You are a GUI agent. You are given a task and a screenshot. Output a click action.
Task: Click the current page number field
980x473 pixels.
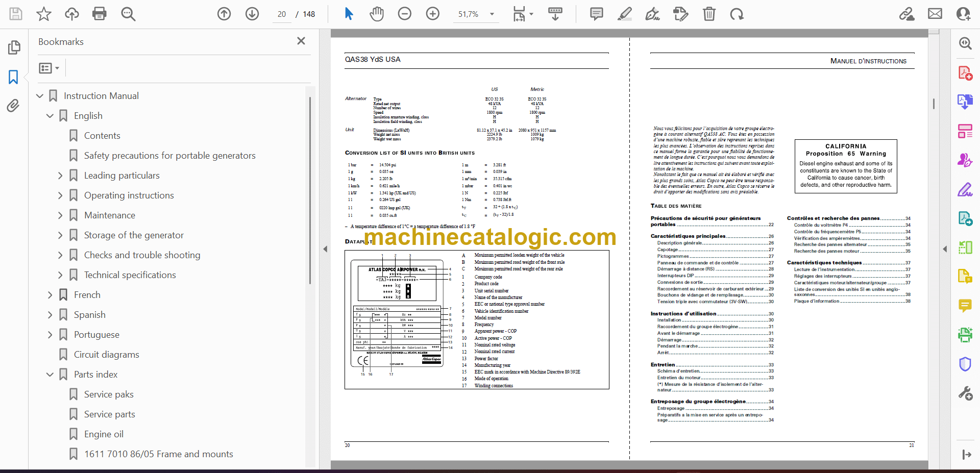(x=282, y=14)
